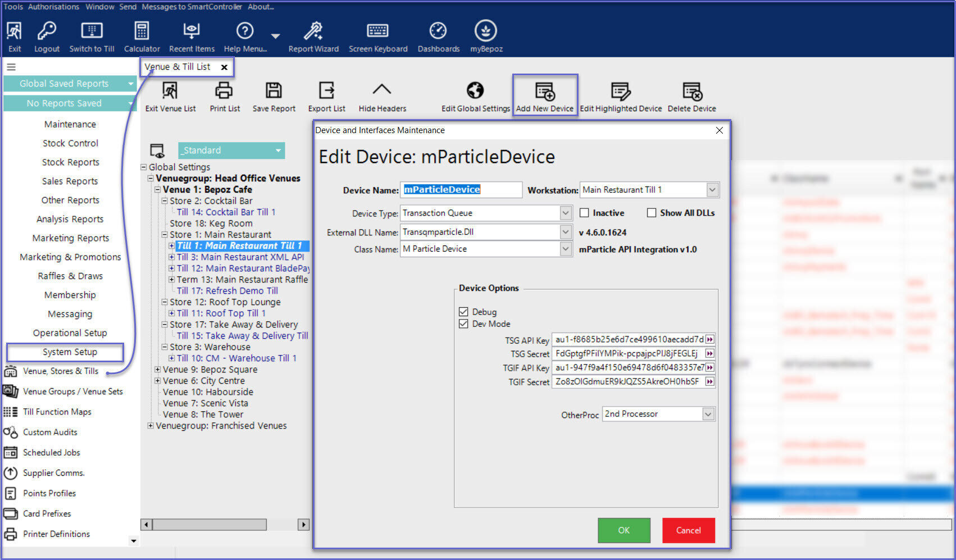956x560 pixels.
Task: Open the Device Type dropdown
Action: [566, 213]
